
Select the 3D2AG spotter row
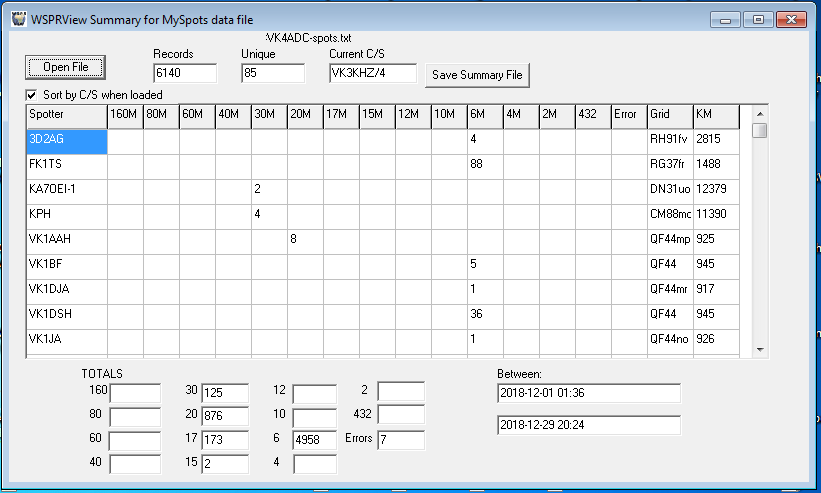coord(66,141)
